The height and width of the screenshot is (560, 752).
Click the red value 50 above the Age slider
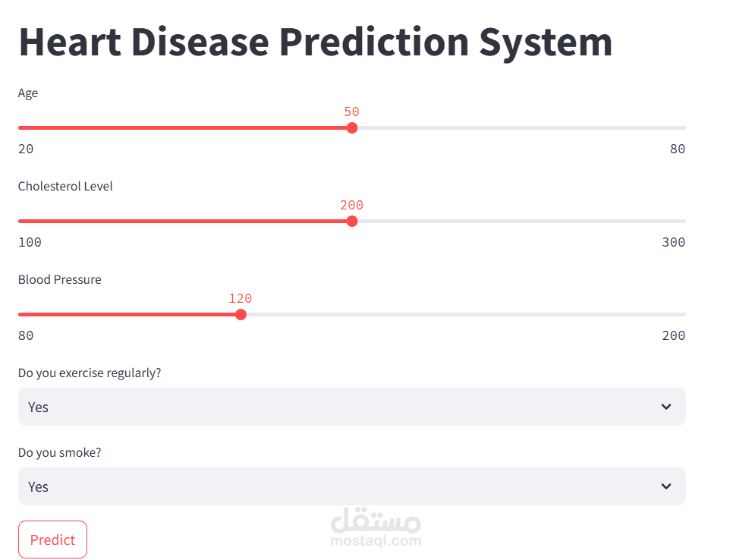pyautogui.click(x=351, y=112)
